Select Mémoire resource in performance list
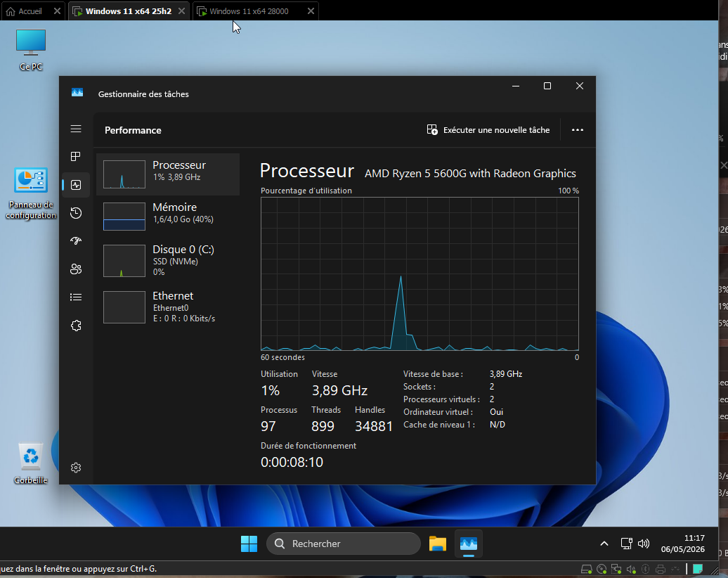This screenshot has width=728, height=578. (x=168, y=216)
